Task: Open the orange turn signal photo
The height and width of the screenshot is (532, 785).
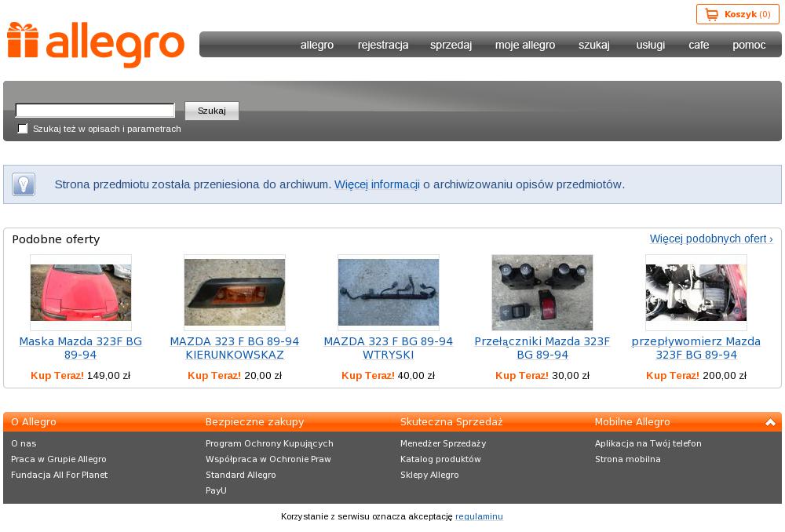Action: [x=235, y=292]
